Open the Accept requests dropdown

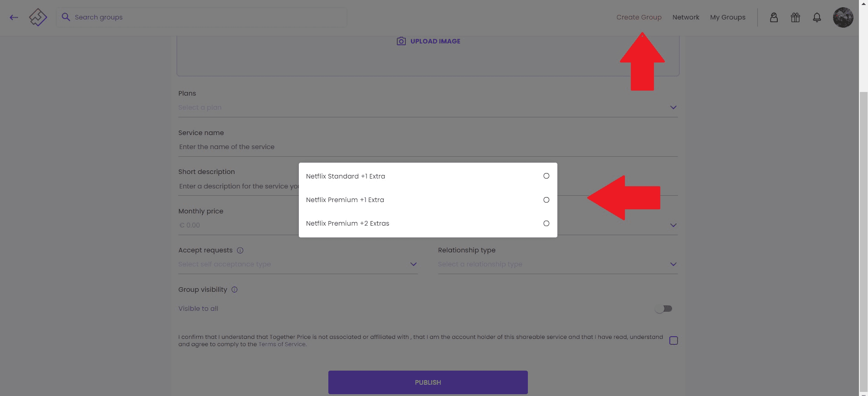tap(413, 265)
